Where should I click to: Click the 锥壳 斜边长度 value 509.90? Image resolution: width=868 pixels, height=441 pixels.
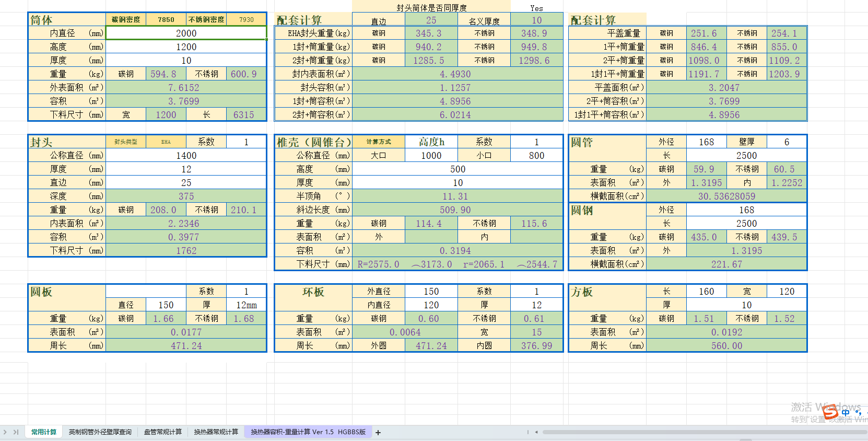click(x=458, y=210)
